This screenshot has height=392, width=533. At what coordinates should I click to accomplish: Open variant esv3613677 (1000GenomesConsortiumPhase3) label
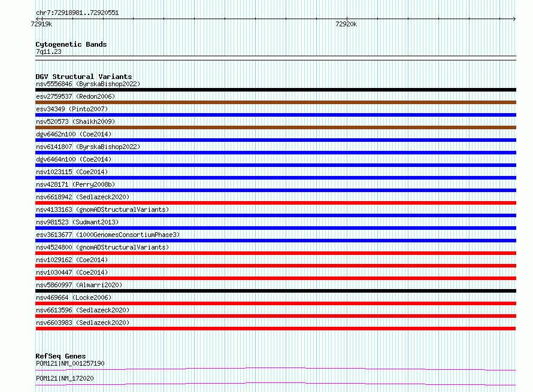(108, 235)
